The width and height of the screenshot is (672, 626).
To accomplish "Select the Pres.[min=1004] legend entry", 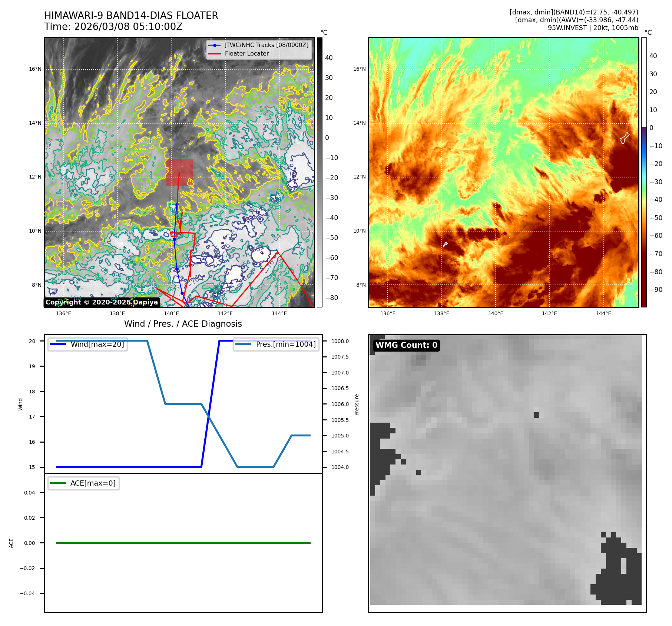I will click(x=276, y=344).
